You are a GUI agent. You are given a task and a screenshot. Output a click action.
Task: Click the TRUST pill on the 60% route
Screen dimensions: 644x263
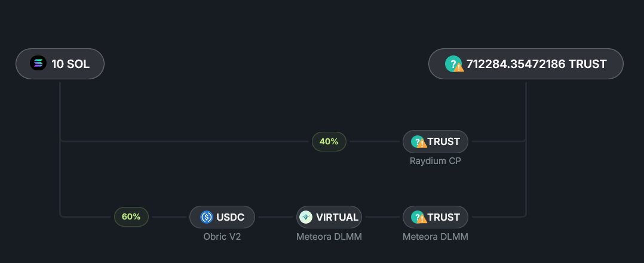[436, 217]
